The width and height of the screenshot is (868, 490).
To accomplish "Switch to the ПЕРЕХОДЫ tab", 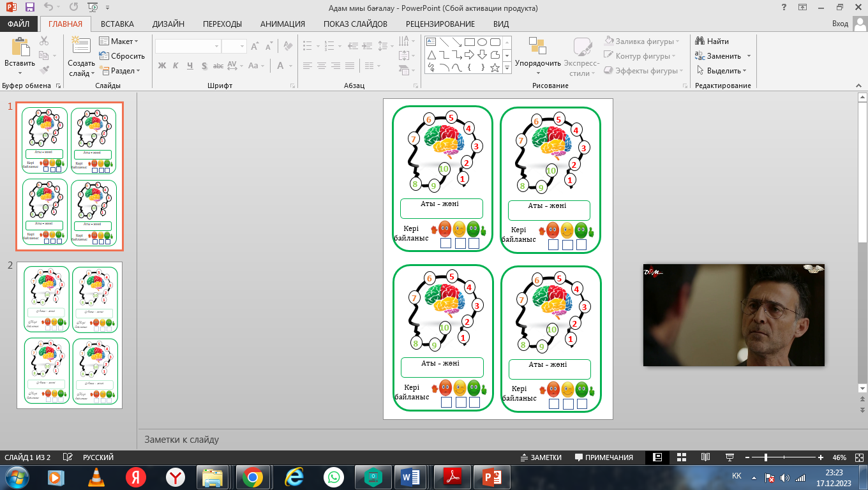I will [x=222, y=24].
